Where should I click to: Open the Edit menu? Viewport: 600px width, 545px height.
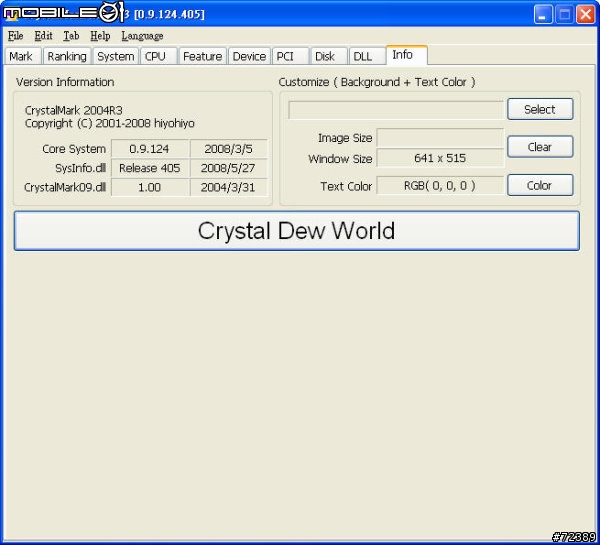[43, 36]
